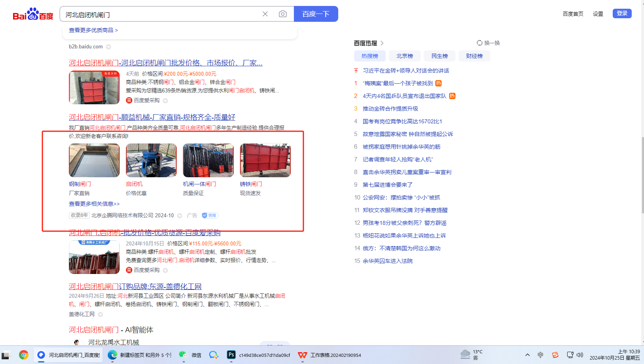Open WPS 工作表格 taskbar item
Viewport: 644px width, 364px height.
[x=330, y=355]
